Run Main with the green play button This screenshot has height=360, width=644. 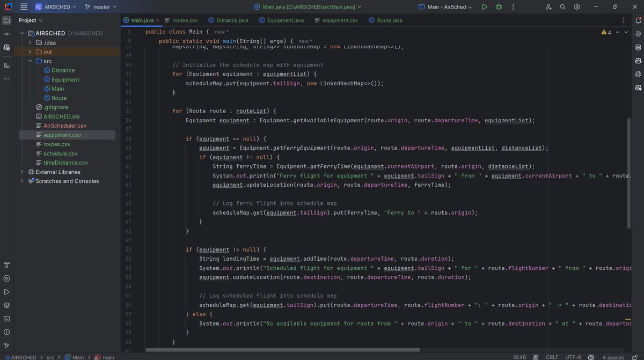point(485,7)
